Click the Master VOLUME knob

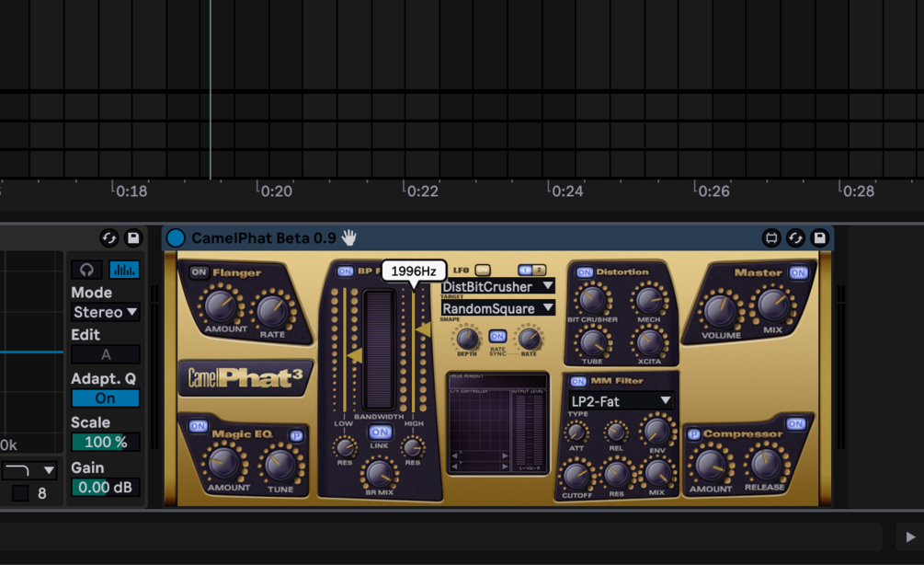click(x=720, y=311)
